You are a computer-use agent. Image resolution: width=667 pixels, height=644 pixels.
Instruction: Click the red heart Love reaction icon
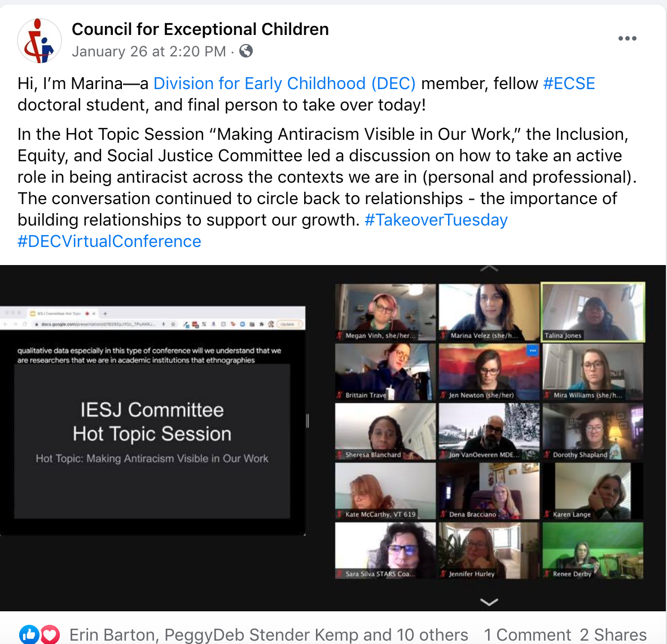point(50,634)
